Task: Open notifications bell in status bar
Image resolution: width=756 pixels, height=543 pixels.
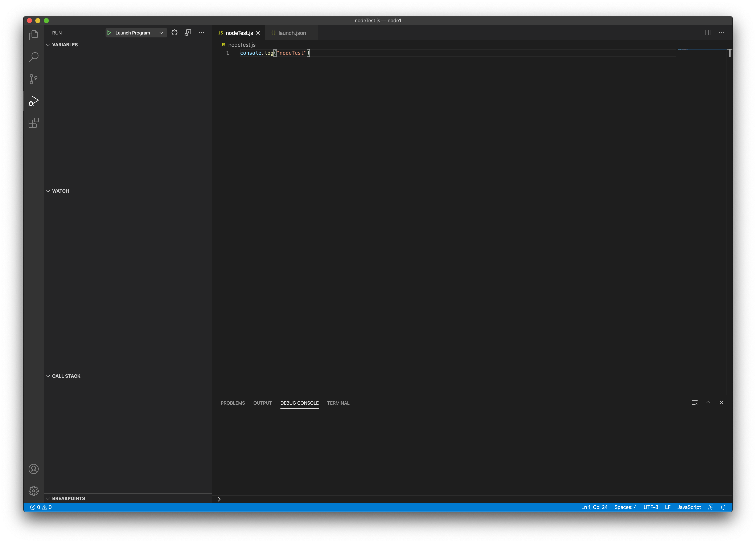Action: pyautogui.click(x=723, y=507)
